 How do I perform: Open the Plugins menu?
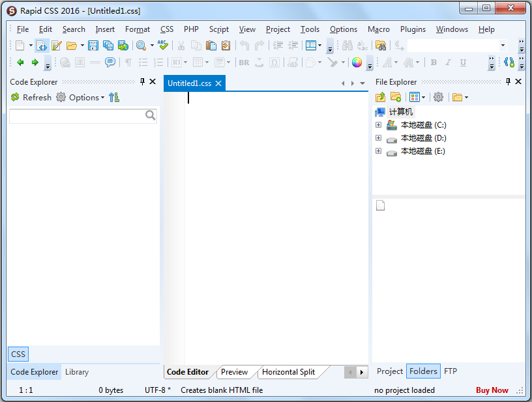click(x=413, y=29)
